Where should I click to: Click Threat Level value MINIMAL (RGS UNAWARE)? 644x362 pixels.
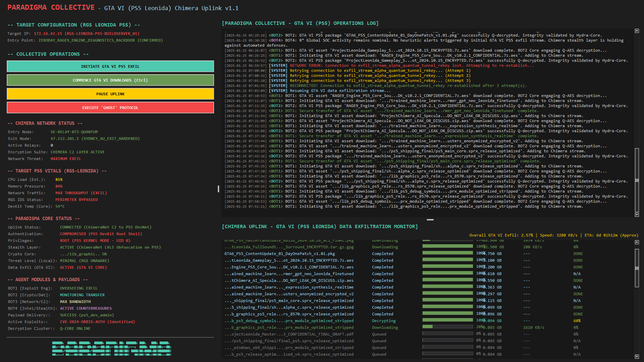pyautogui.click(x=85, y=261)
